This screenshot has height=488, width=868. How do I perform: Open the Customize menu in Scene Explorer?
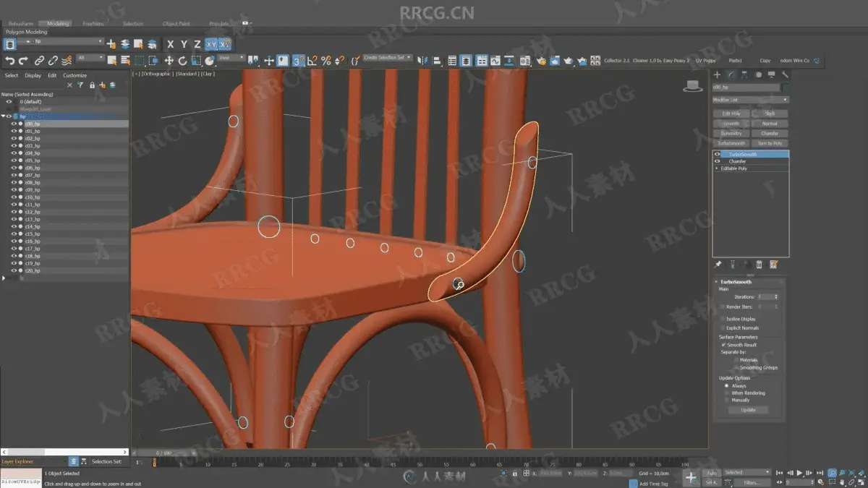[x=75, y=75]
